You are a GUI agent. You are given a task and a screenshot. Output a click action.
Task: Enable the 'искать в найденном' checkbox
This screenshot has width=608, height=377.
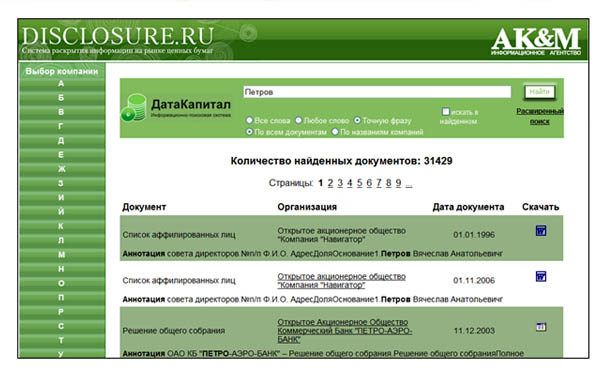[446, 112]
